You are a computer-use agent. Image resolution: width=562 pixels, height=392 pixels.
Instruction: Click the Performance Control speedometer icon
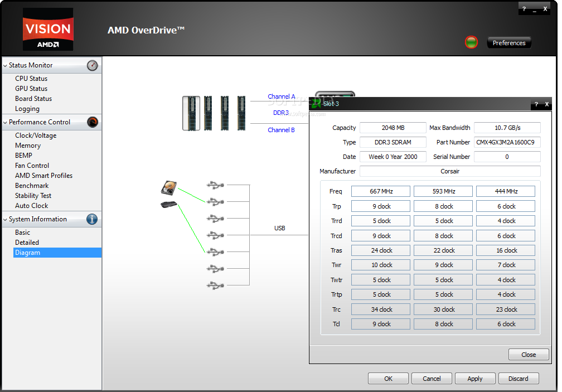[x=92, y=122]
